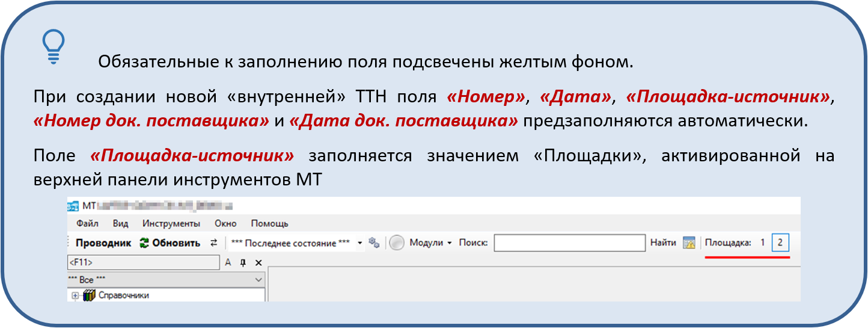Click the swap arrows icon after Обновить
This screenshot has height=328, width=868.
coord(213,243)
